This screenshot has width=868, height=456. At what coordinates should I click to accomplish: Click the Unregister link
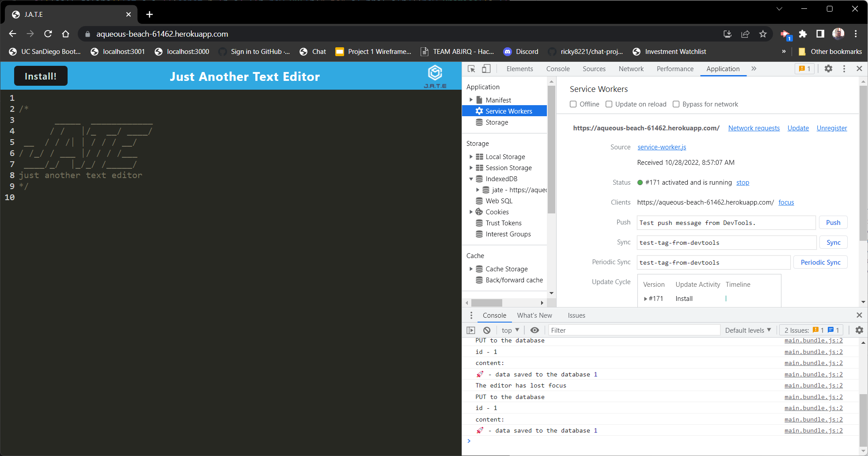pyautogui.click(x=832, y=128)
